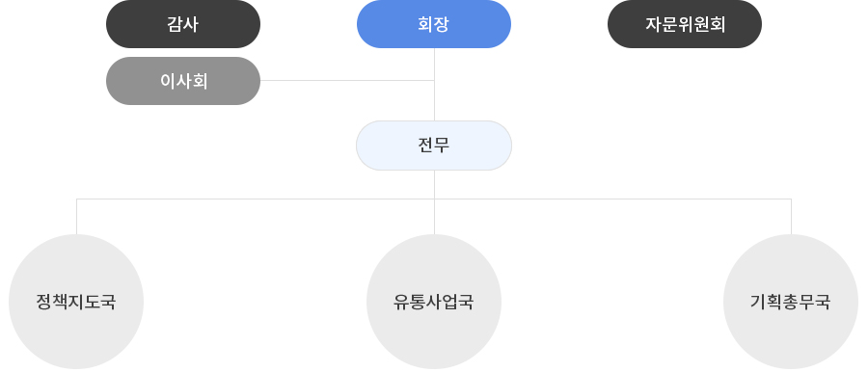Click the 회장 text label
Screen dimensions: 868x372
point(434,24)
